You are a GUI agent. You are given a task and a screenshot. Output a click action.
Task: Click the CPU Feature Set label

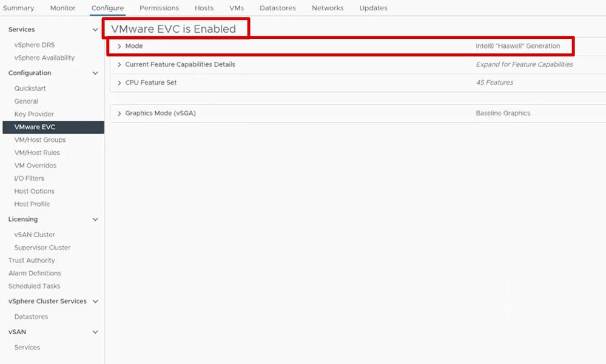[x=150, y=83]
